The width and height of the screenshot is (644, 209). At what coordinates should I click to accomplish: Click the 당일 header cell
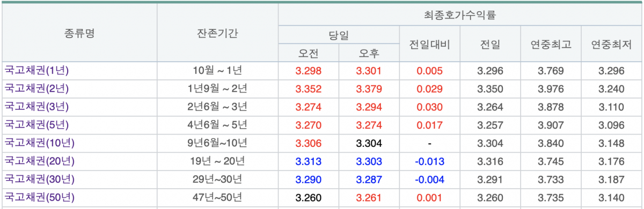tap(339, 35)
